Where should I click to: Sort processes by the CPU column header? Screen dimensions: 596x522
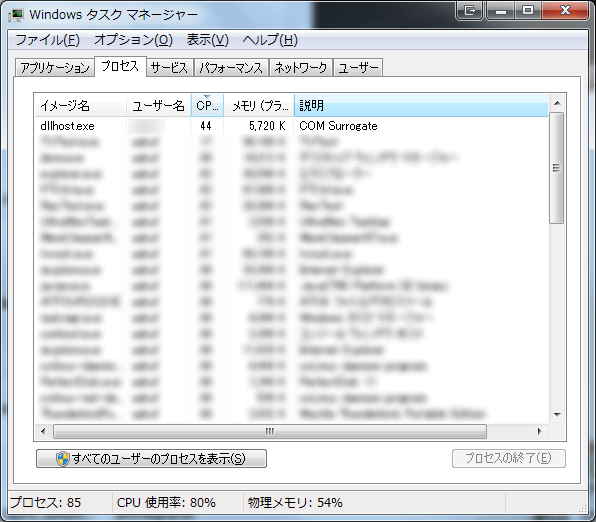207,105
